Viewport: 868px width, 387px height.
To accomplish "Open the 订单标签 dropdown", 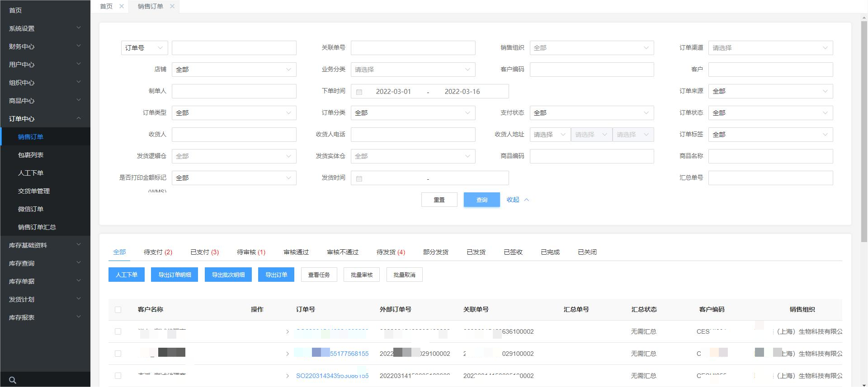I will (771, 135).
